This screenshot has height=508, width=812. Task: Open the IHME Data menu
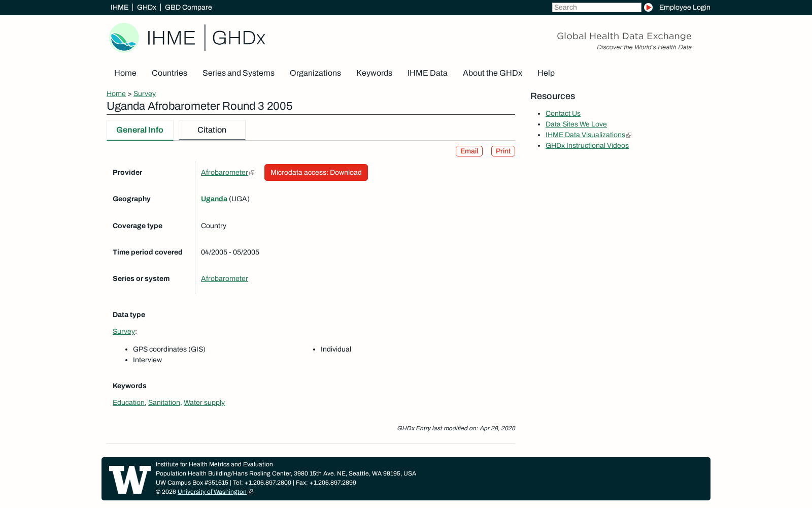point(427,73)
